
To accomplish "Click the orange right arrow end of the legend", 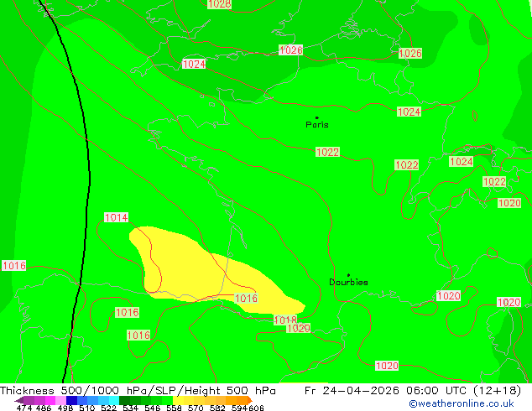I will (250, 400).
